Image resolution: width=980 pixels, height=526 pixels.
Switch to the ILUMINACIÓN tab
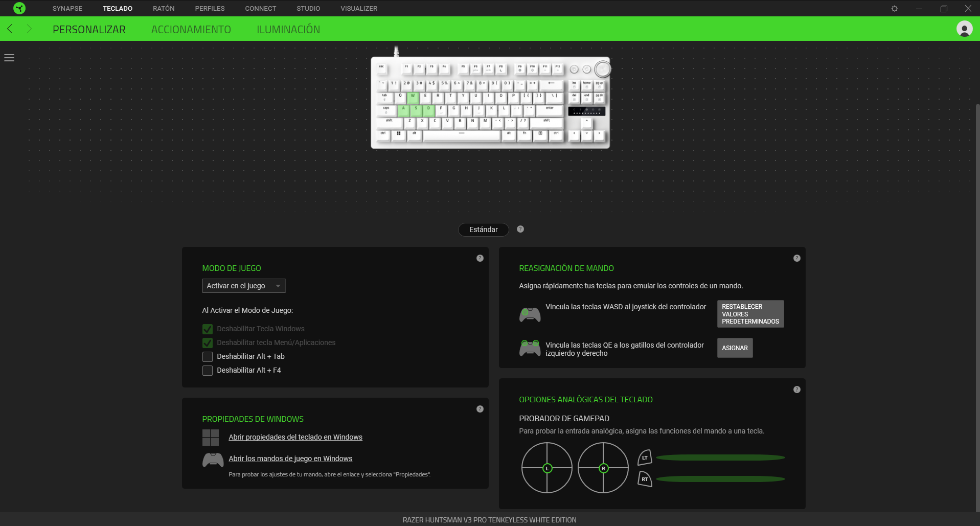click(x=288, y=30)
